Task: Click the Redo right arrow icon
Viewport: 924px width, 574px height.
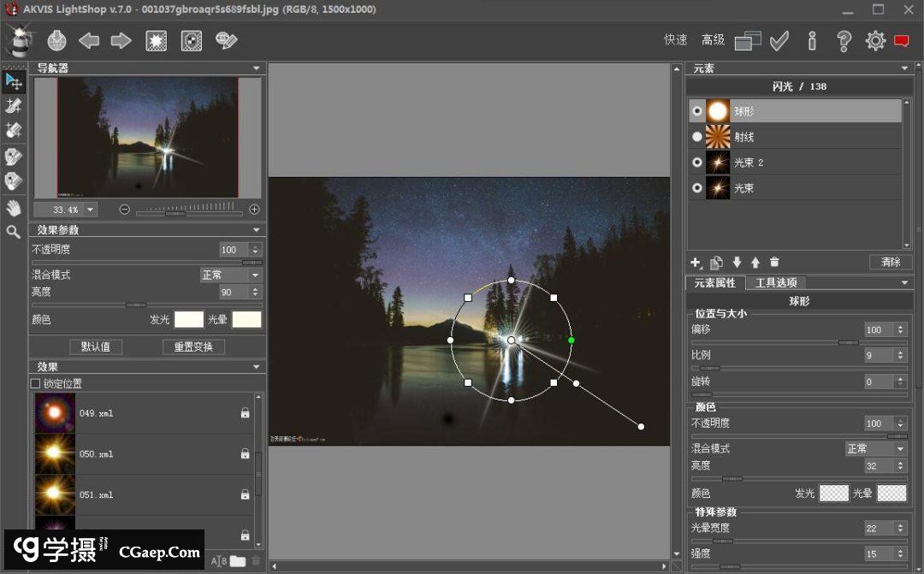Action: pos(121,40)
